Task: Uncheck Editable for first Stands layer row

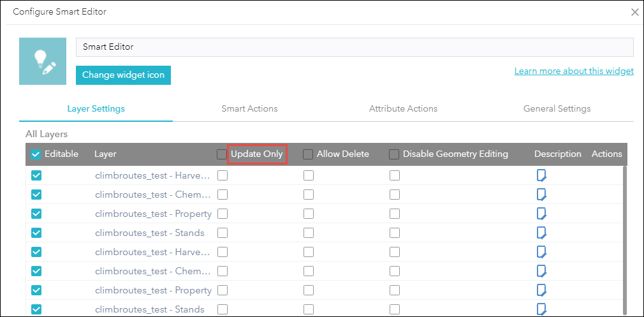Action: (x=36, y=233)
